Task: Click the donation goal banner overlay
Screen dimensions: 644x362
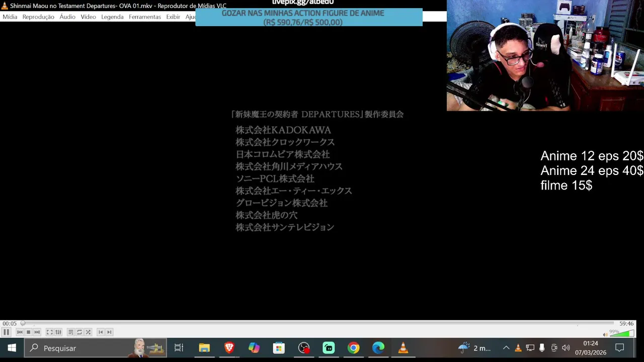Action: (x=309, y=18)
